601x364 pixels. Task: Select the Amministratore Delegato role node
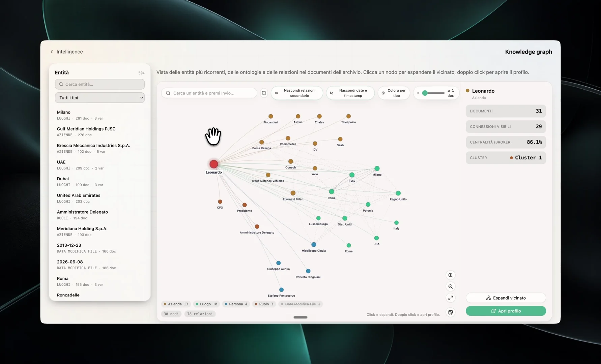coord(257,227)
